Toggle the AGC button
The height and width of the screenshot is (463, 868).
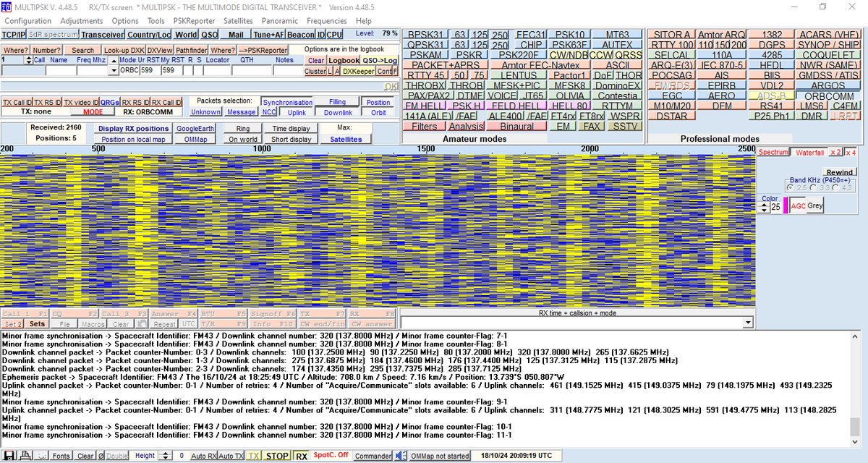(x=798, y=206)
